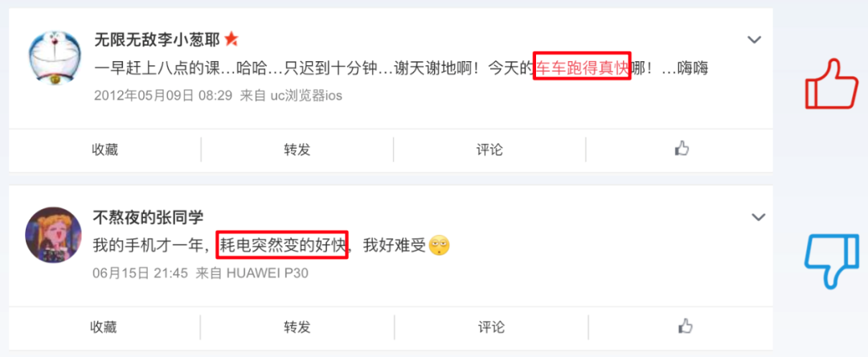The image size is (868, 357).
Task: Click 转发 on the first post
Action: 297,150
